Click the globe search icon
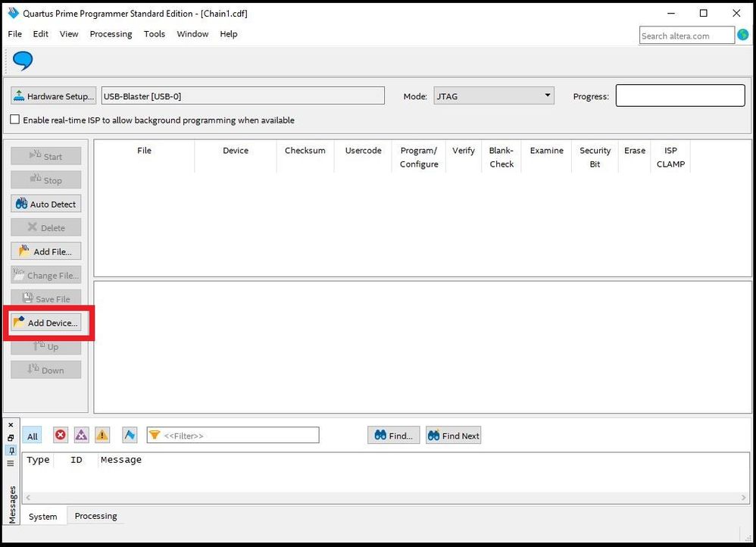This screenshot has width=756, height=547. (x=743, y=35)
